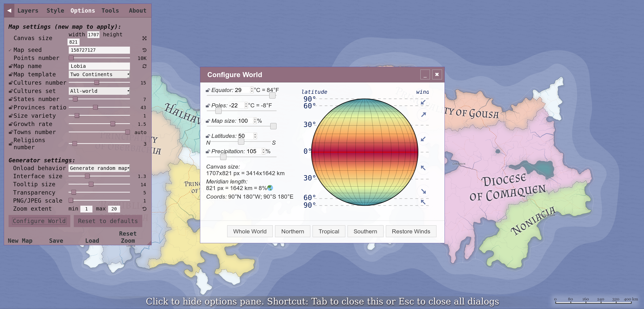Click wind arrow at equator tier
644x309 pixels.
tap(423, 139)
